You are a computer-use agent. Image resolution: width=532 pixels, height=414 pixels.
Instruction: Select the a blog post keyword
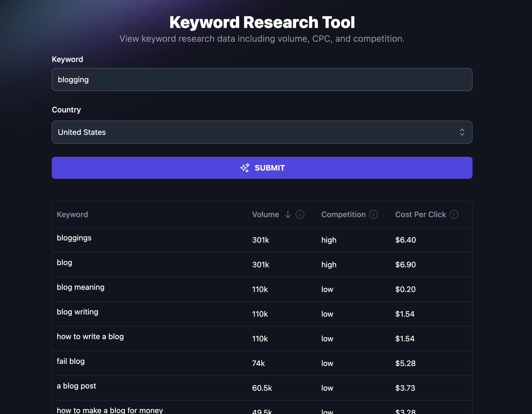pyautogui.click(x=76, y=386)
